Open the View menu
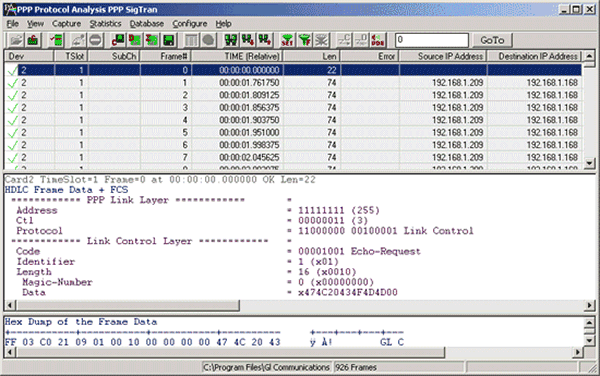The height and width of the screenshot is (376, 600). point(35,24)
